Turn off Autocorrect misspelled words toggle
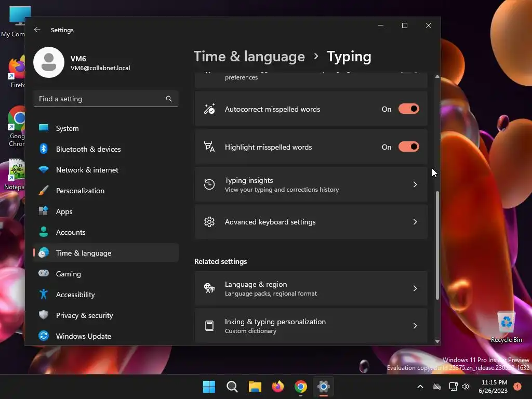532x399 pixels. [x=409, y=109]
